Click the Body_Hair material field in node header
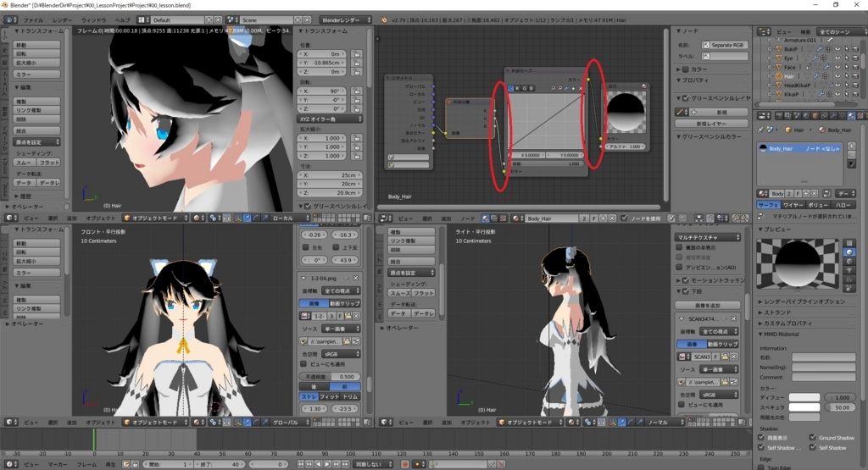The width and height of the screenshot is (868, 470). coord(551,218)
